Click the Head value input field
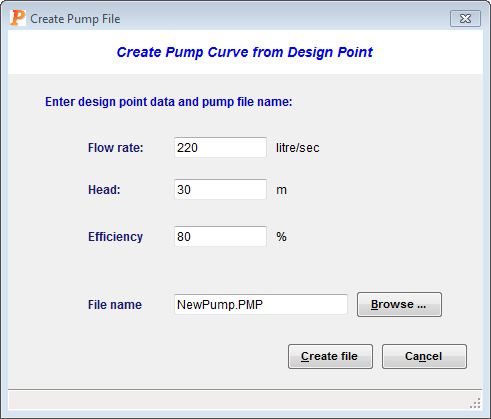This screenshot has width=491, height=419. tap(220, 189)
